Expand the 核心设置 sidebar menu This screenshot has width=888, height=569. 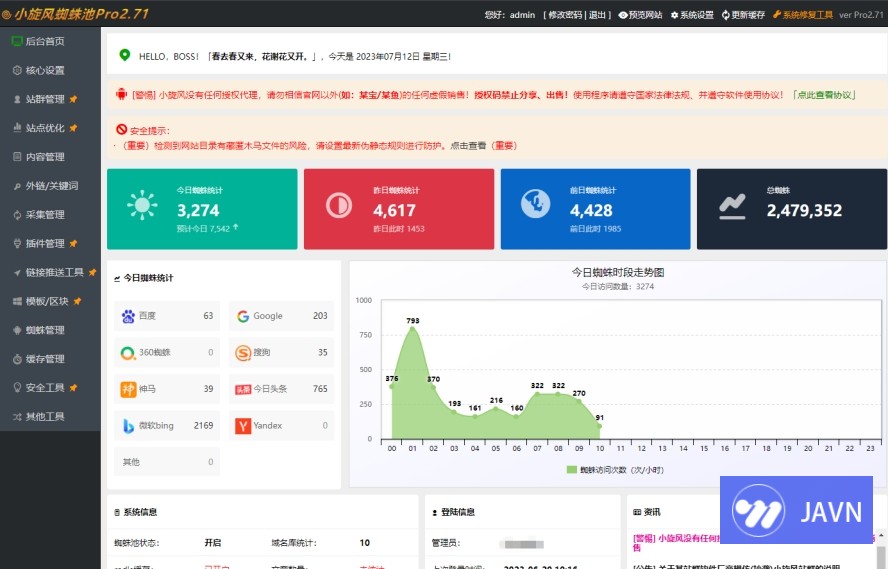click(45, 70)
